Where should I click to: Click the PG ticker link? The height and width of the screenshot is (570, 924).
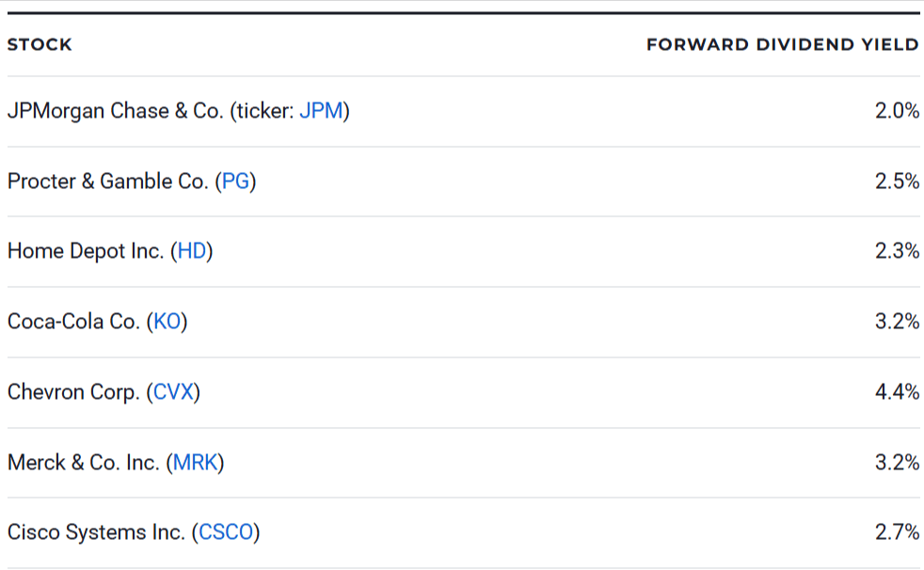click(x=236, y=182)
